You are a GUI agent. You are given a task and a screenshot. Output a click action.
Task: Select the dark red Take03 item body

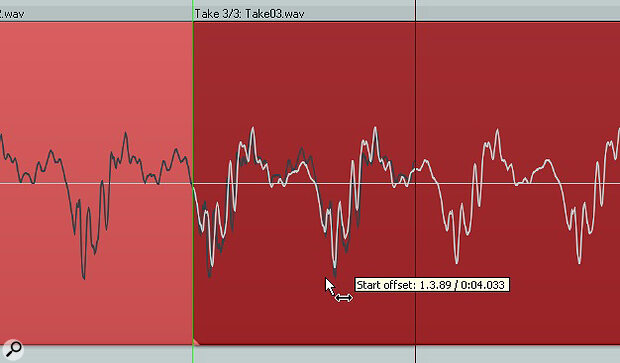406,183
